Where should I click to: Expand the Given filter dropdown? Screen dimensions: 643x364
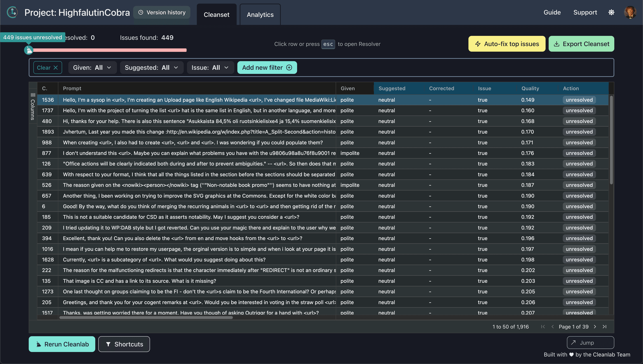click(x=92, y=67)
